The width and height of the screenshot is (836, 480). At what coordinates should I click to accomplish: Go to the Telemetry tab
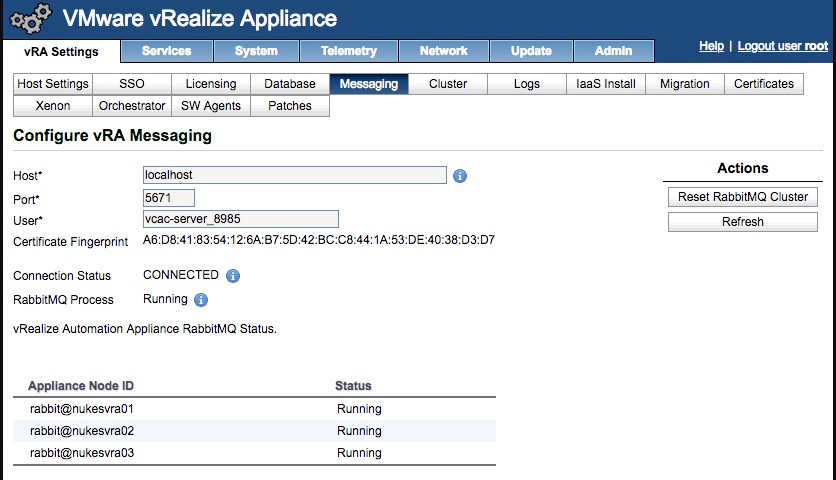click(x=349, y=51)
